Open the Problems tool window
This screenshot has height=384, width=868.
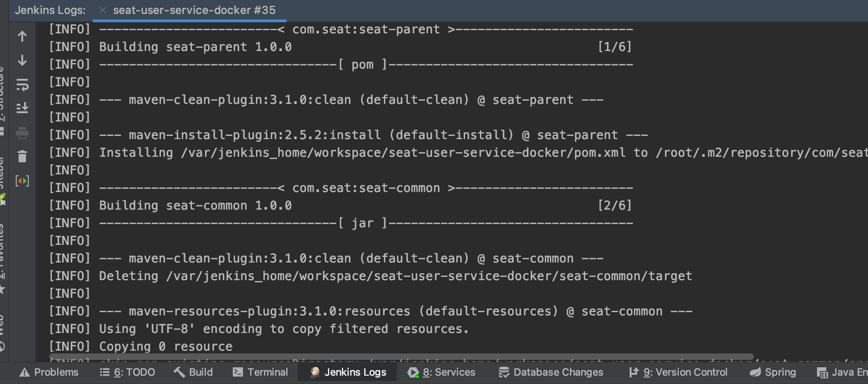pyautogui.click(x=49, y=372)
